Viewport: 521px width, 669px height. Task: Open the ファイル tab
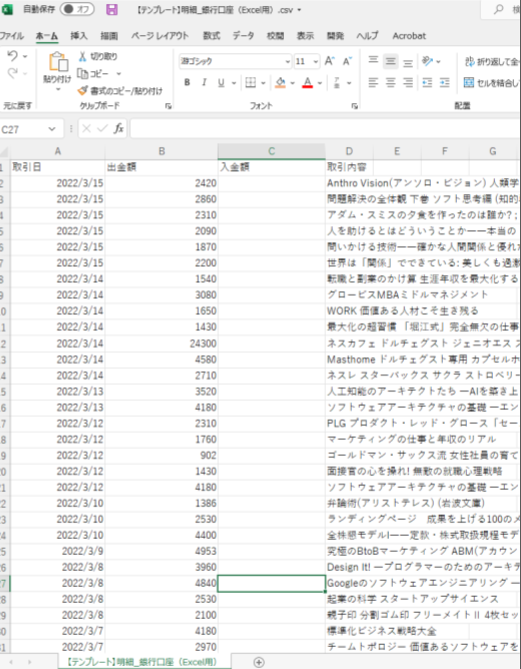[x=12, y=36]
